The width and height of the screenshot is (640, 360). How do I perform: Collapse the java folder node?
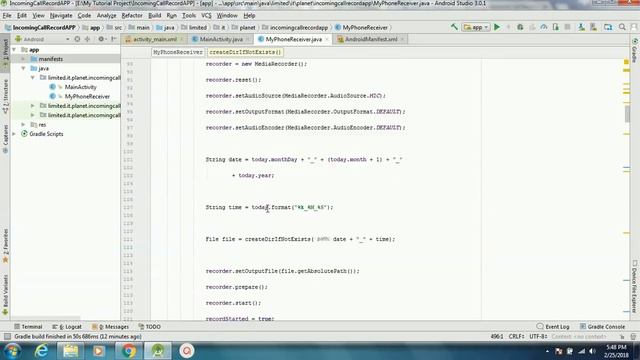[x=24, y=68]
